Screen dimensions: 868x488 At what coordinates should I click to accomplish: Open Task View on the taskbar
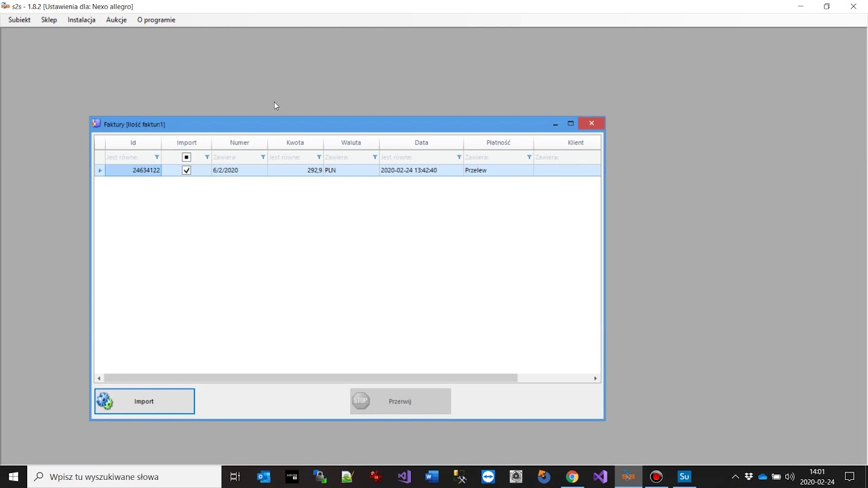point(235,476)
